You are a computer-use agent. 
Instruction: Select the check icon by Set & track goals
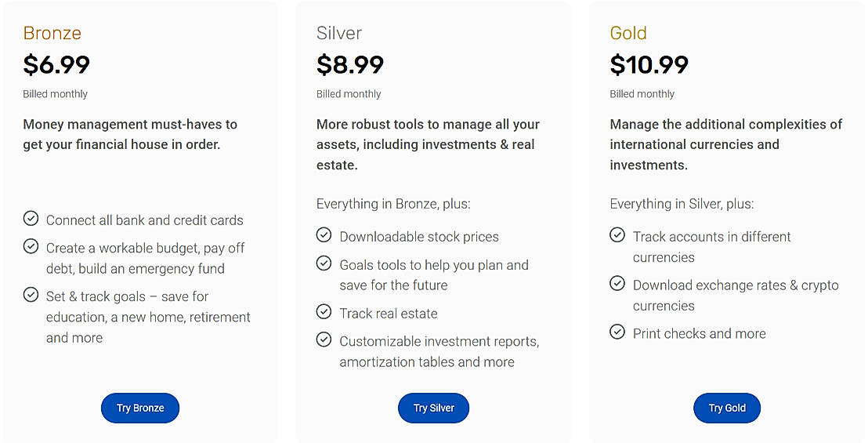(31, 295)
